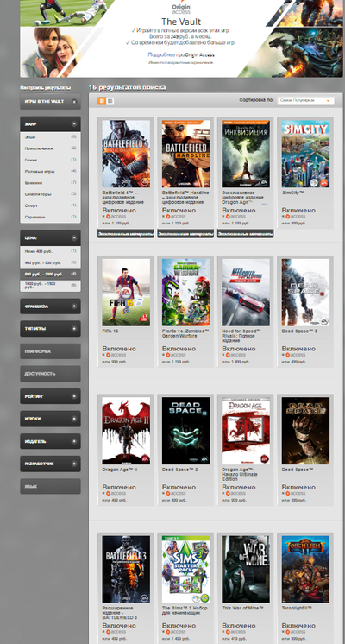Select price range 400 руб. - 800 руб.
This screenshot has width=345, height=644.
coord(50,262)
